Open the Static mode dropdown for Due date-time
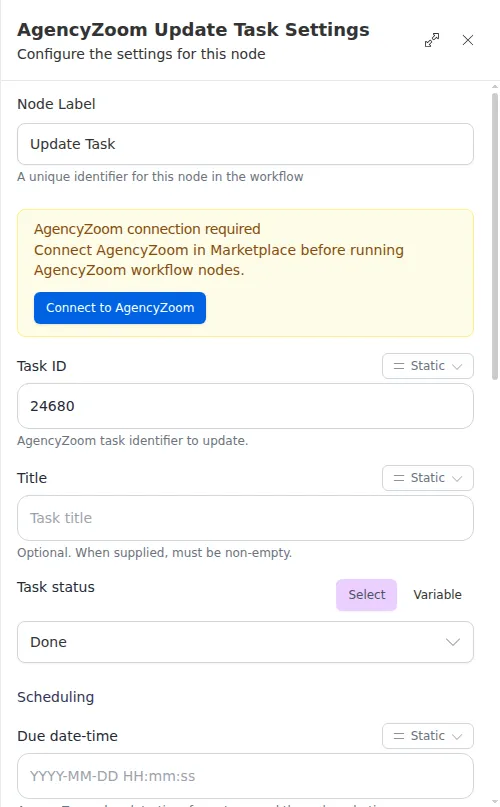This screenshot has width=500, height=807. click(x=427, y=736)
